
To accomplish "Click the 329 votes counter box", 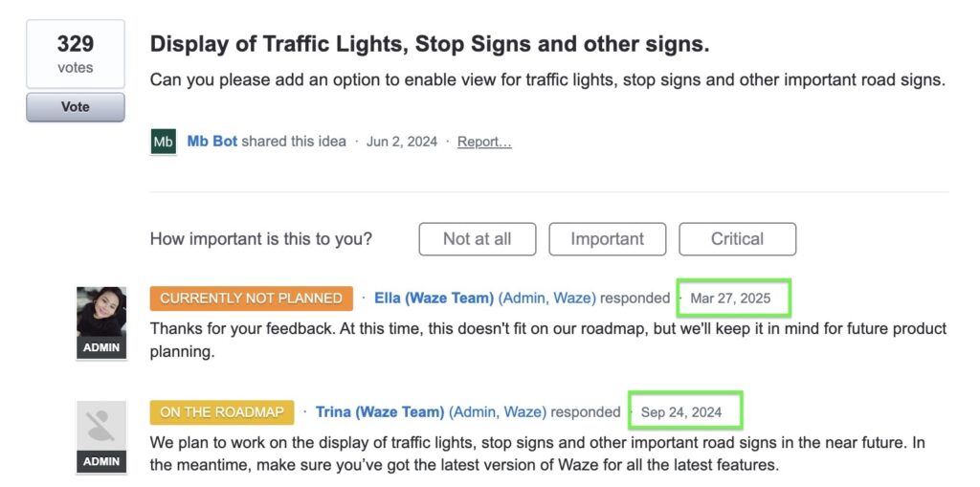I will coord(75,54).
